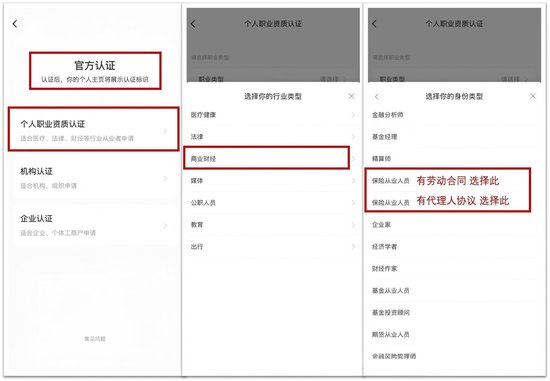Expand the 教育 industry chevron
Image resolution: width=550 pixels, height=381 pixels.
(353, 225)
